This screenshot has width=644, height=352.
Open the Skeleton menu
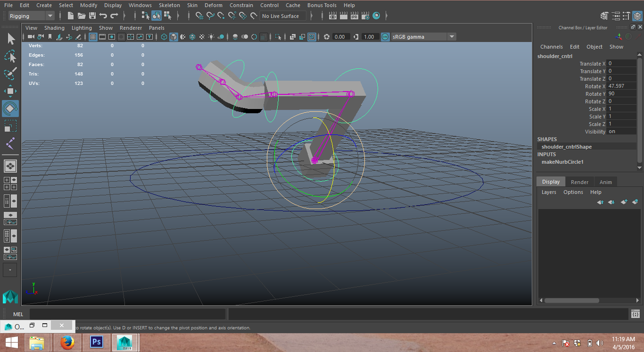[x=169, y=5]
